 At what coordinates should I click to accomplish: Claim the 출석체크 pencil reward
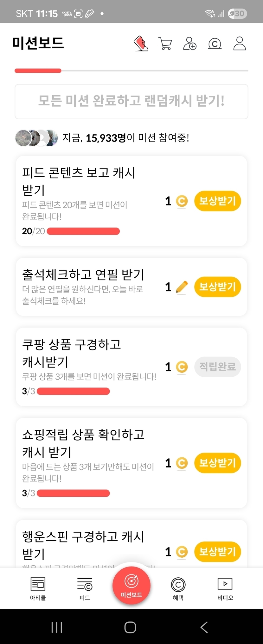click(x=217, y=287)
